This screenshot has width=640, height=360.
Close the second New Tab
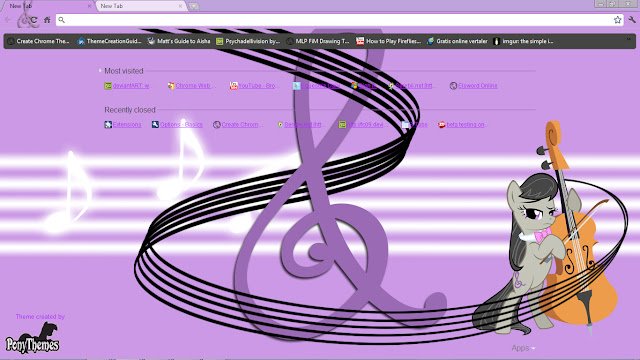point(180,6)
